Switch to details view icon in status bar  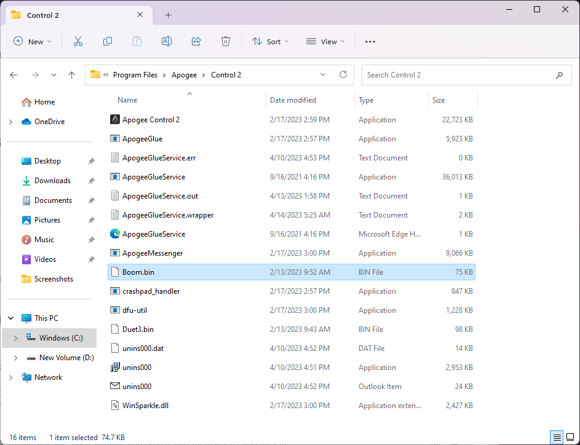point(557,437)
